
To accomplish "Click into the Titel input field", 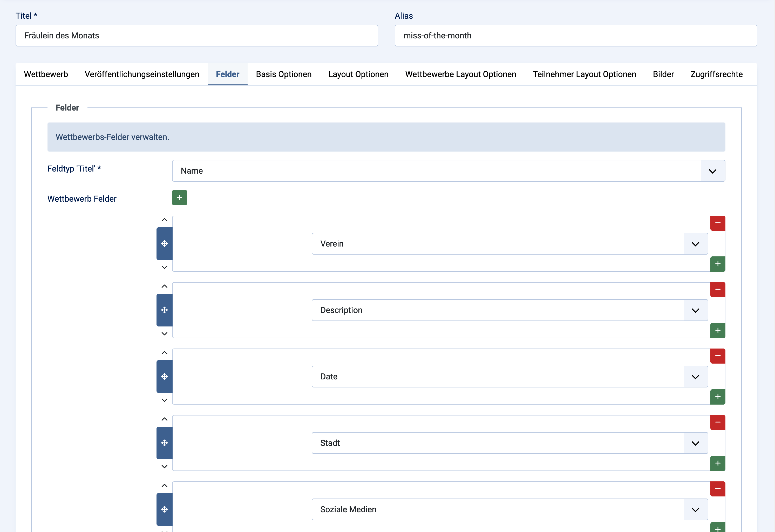I will (196, 36).
